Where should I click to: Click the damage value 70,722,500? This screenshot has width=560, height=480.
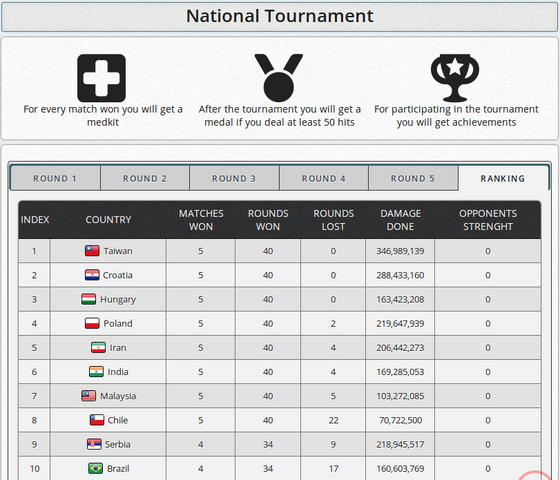(x=400, y=420)
